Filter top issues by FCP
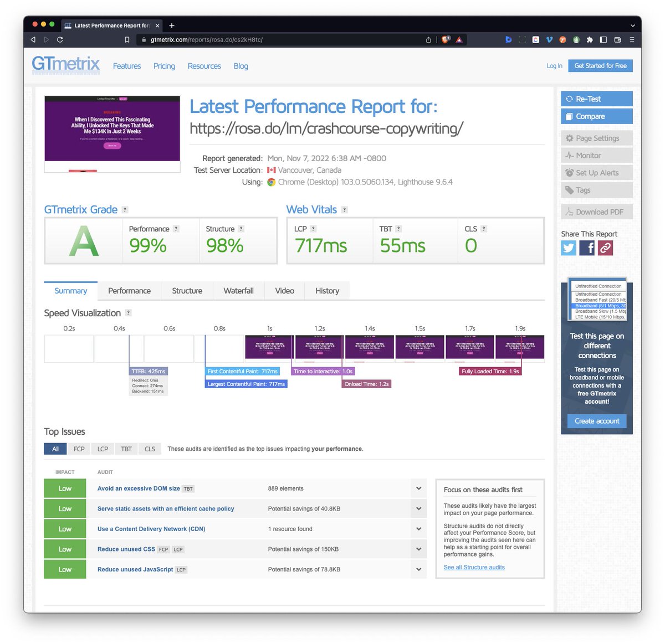This screenshot has width=665, height=644. point(79,449)
